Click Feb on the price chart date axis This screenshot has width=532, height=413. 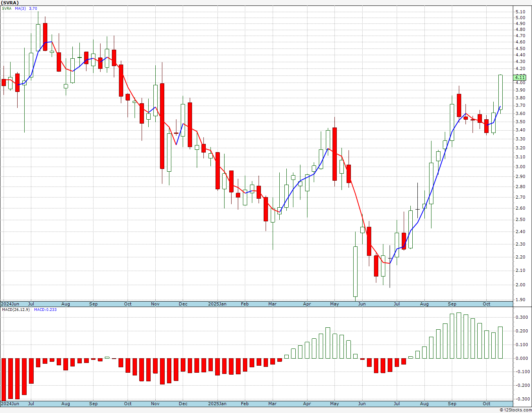tap(245, 304)
